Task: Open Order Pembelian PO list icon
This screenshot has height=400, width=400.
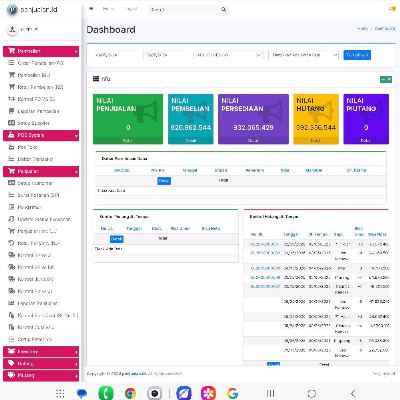Action: point(11,63)
